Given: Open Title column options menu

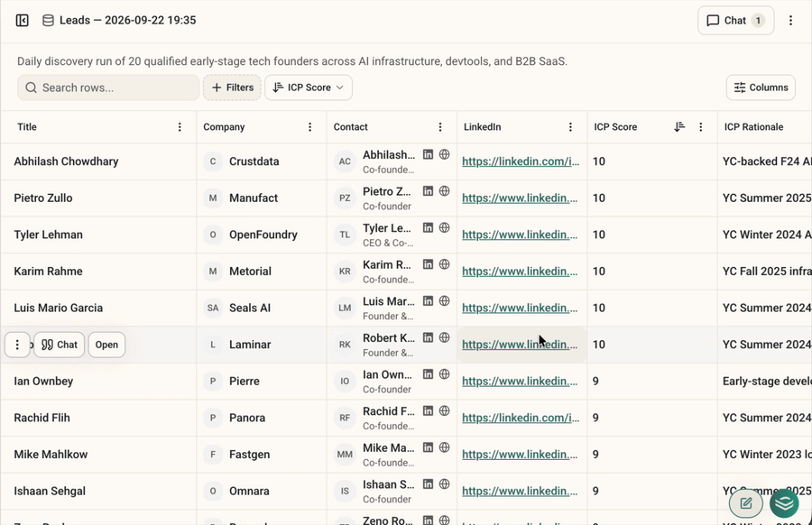Looking at the screenshot, I should click(x=180, y=127).
